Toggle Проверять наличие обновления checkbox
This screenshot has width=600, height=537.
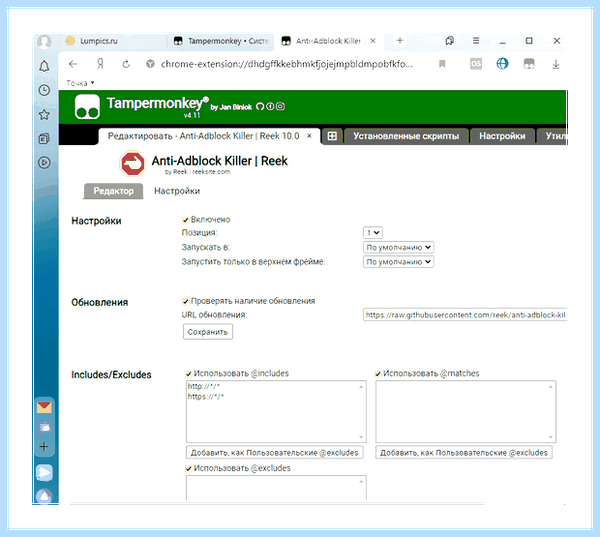(x=186, y=301)
